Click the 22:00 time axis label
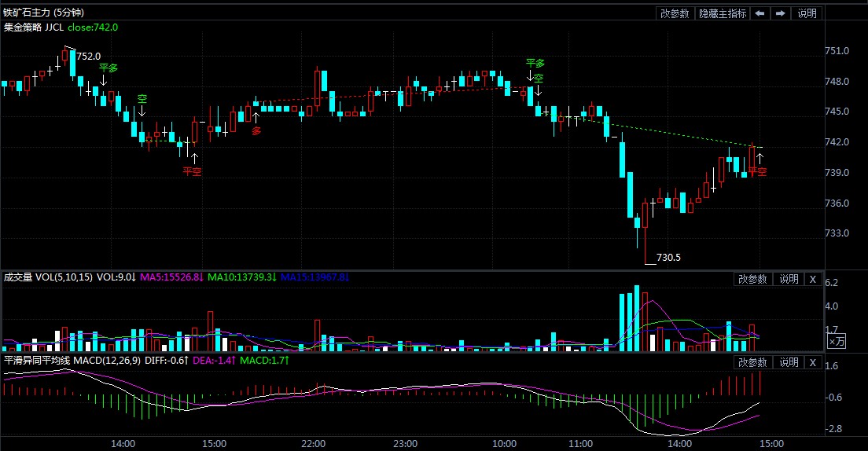868x451 pixels. (314, 444)
